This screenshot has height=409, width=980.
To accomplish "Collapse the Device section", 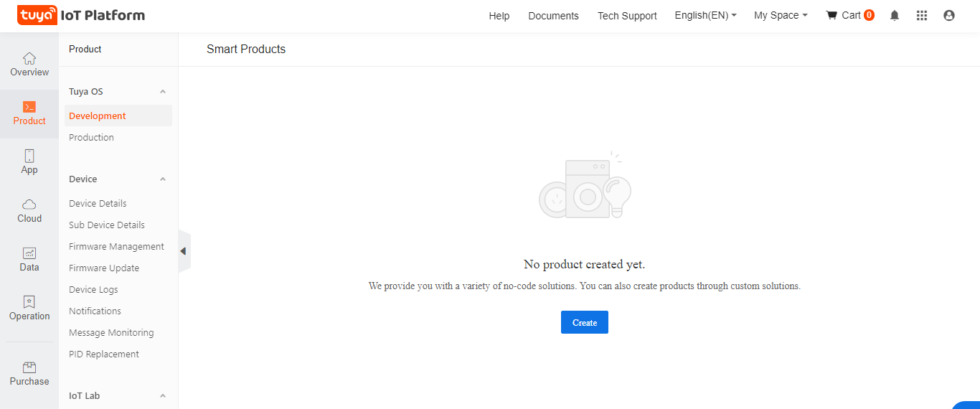I will tap(163, 179).
